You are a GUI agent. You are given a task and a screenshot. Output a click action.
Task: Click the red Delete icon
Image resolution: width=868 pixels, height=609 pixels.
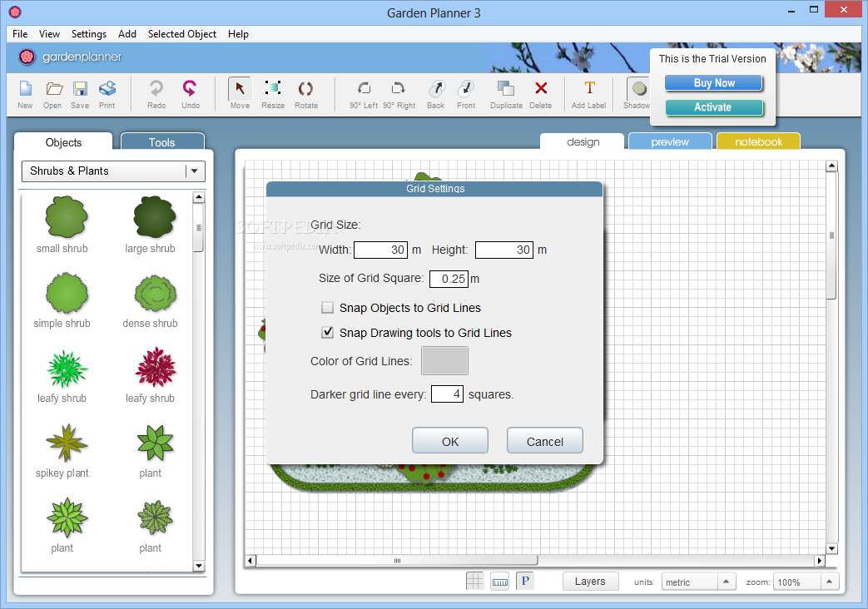[x=541, y=88]
